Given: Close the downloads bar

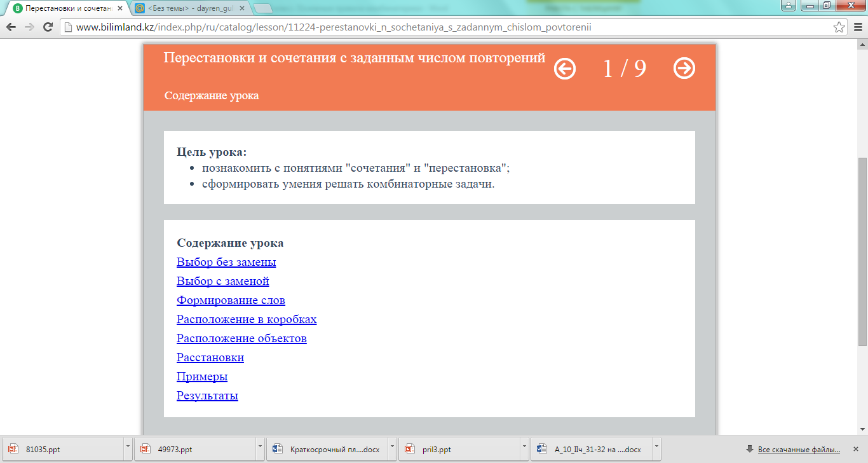Looking at the screenshot, I should click(856, 449).
